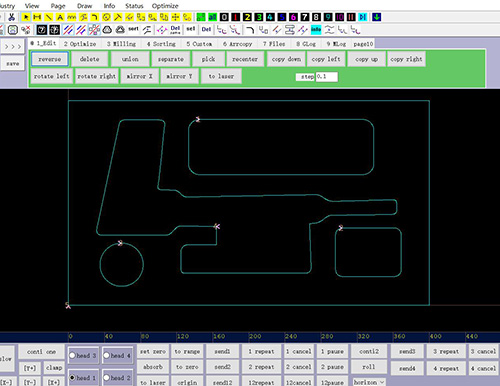Choose the dimension measure tool
The height and width of the screenshot is (386, 500).
point(37,17)
